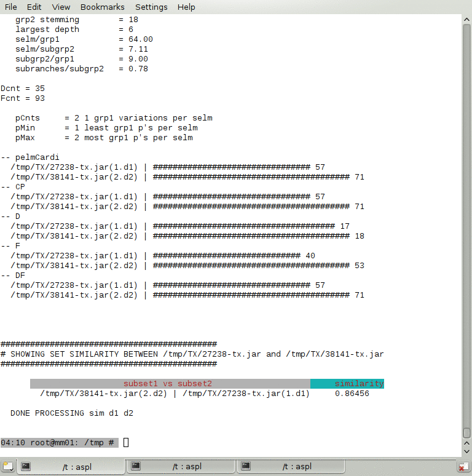472x476 pixels.
Task: Click the grp2 stemming = 18 line
Action: tap(77, 20)
